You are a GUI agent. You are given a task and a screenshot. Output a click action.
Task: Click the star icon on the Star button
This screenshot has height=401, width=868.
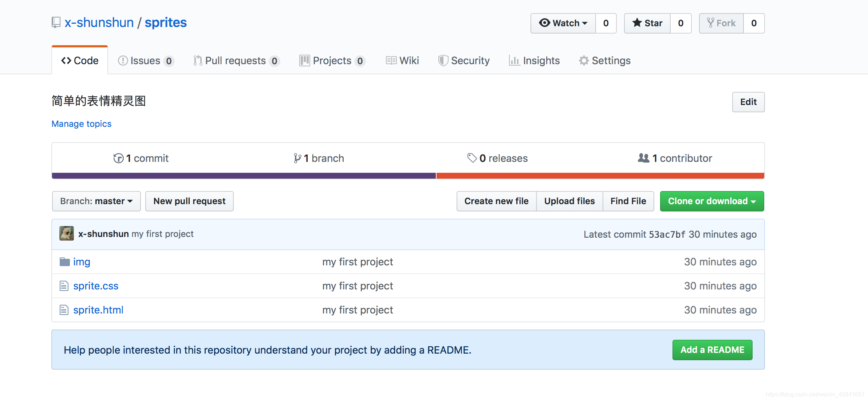point(637,23)
